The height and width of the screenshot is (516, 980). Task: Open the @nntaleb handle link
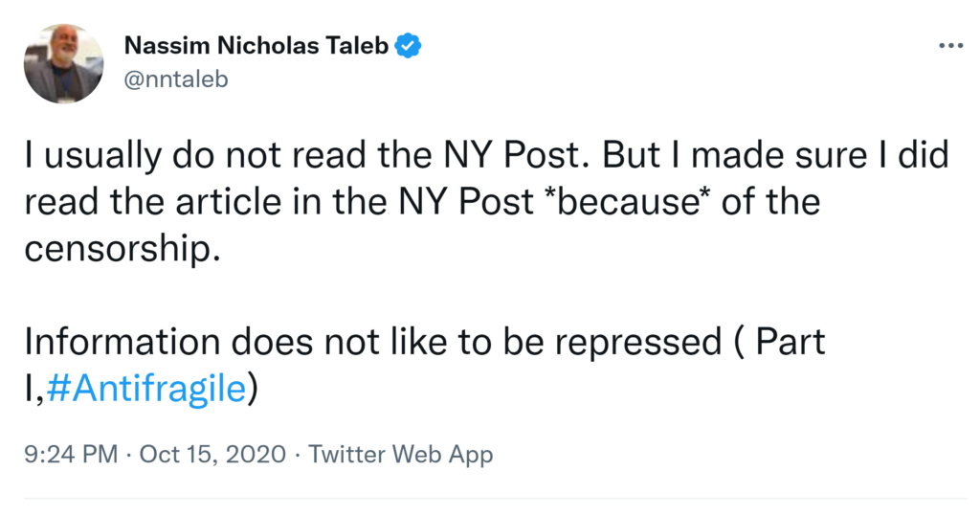(x=176, y=79)
